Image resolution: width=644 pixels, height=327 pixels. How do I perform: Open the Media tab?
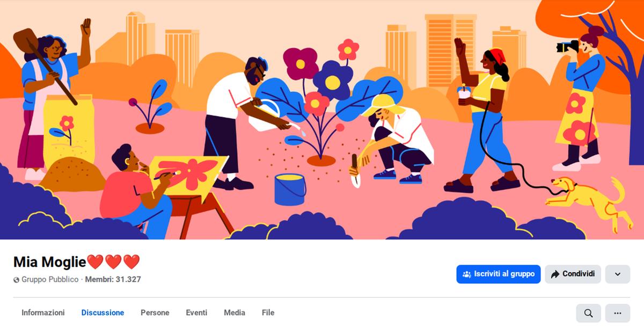coord(235,313)
